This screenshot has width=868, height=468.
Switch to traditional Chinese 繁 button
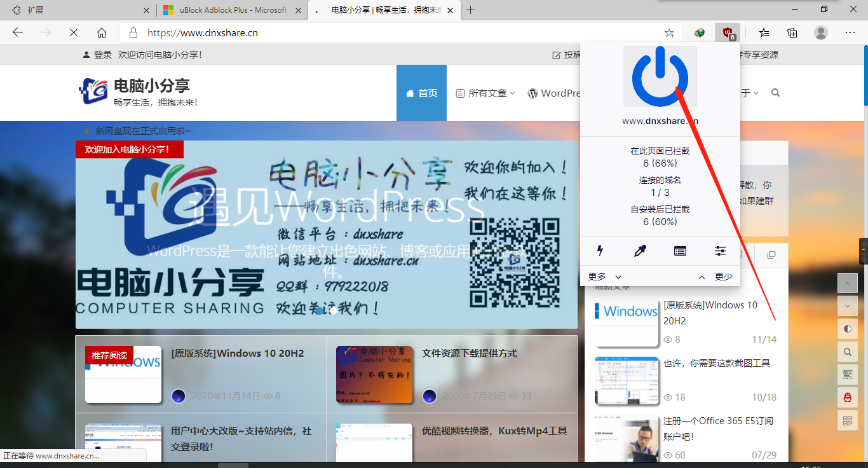(x=848, y=375)
